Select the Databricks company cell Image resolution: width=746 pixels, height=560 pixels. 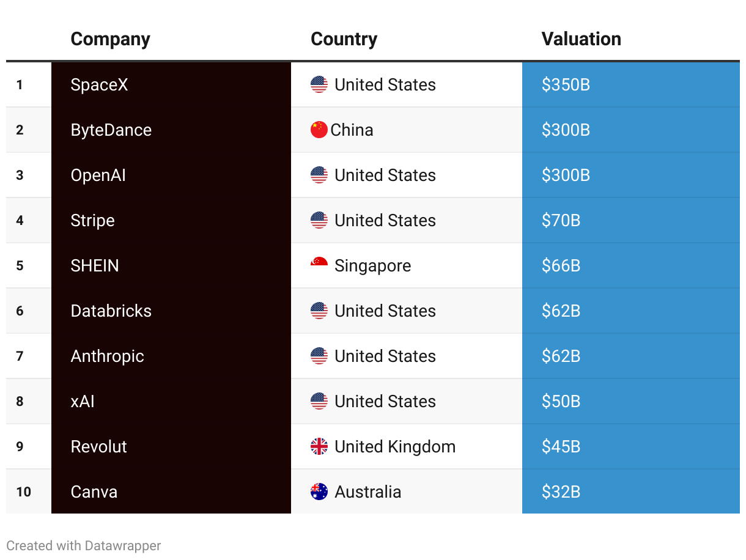click(111, 311)
